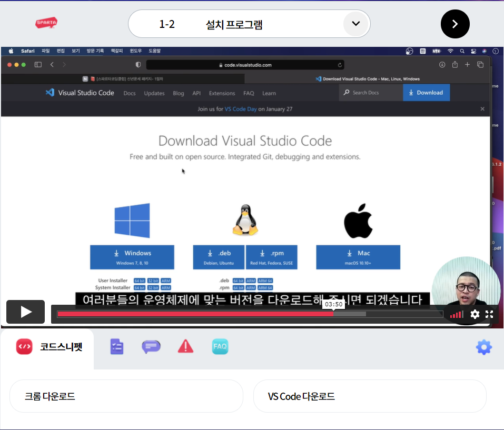Image resolution: width=504 pixels, height=430 pixels.
Task: Go to next lesson with arrow button
Action: (455, 24)
